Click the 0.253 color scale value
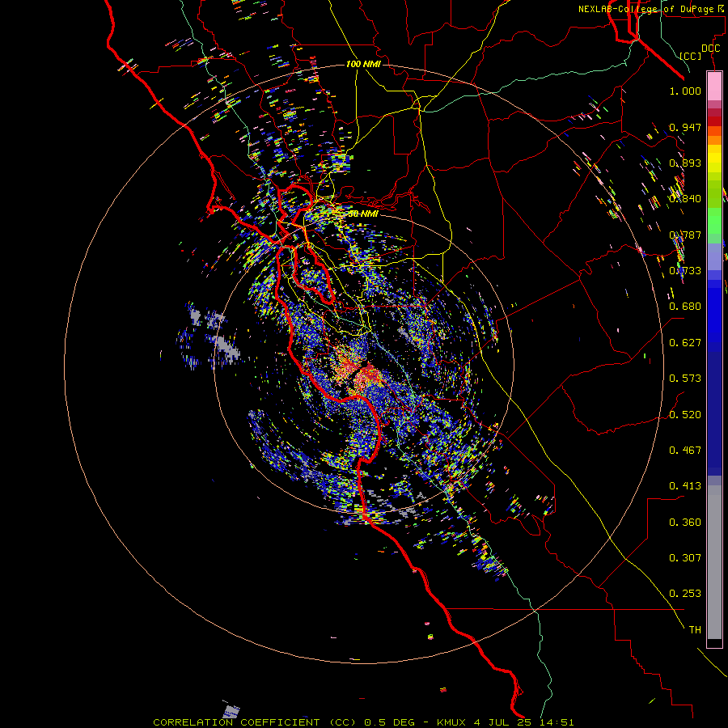The height and width of the screenshot is (728, 728). click(x=685, y=594)
